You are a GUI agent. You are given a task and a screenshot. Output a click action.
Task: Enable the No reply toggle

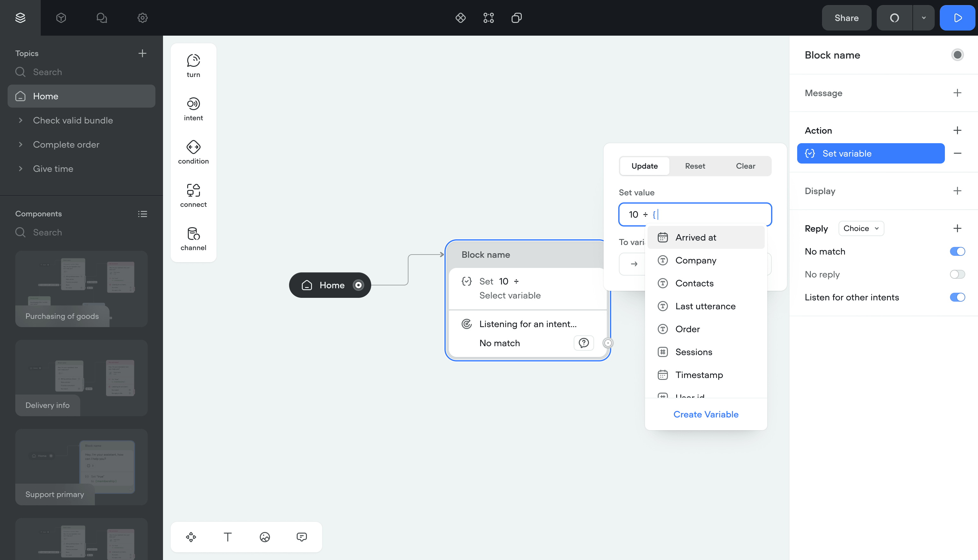pos(957,274)
